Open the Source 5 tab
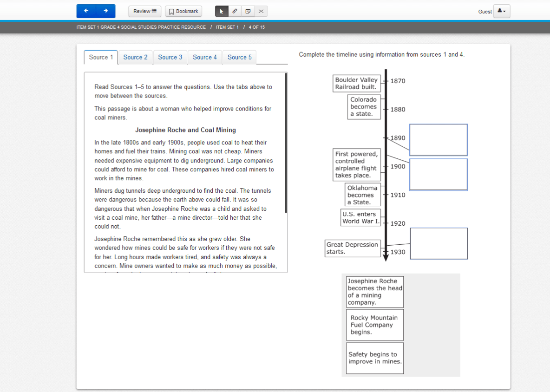 [240, 57]
